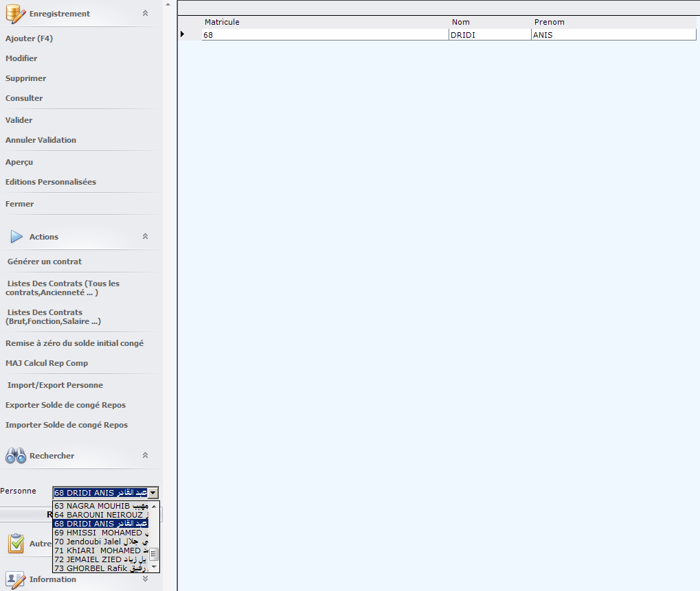Expand the Information section chevron
The height and width of the screenshot is (591, 700).
point(145,579)
